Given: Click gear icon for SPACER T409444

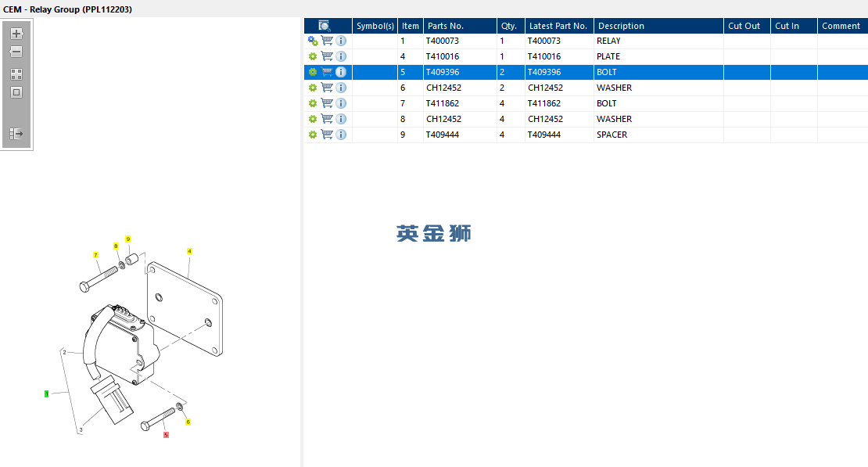Looking at the screenshot, I should click(x=313, y=135).
